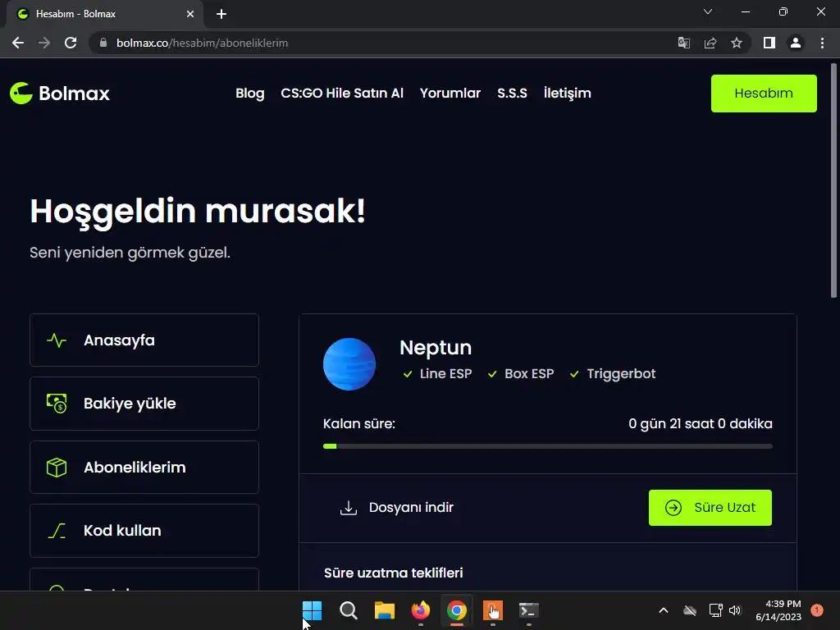Open Aboneliklerim in the sidebar
This screenshot has width=840, height=630.
click(144, 467)
